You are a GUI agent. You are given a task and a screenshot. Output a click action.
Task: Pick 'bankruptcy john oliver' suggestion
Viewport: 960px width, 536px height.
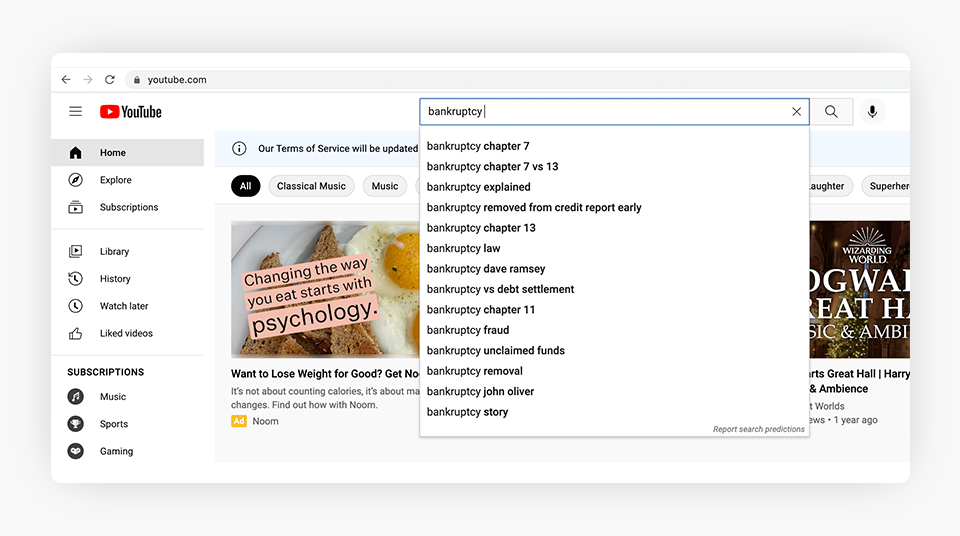[480, 392]
